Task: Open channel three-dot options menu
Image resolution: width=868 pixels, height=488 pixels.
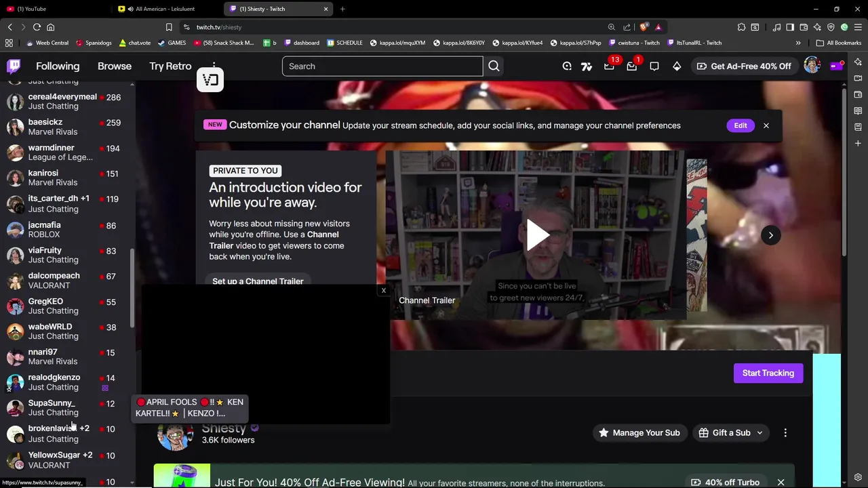Action: click(785, 432)
